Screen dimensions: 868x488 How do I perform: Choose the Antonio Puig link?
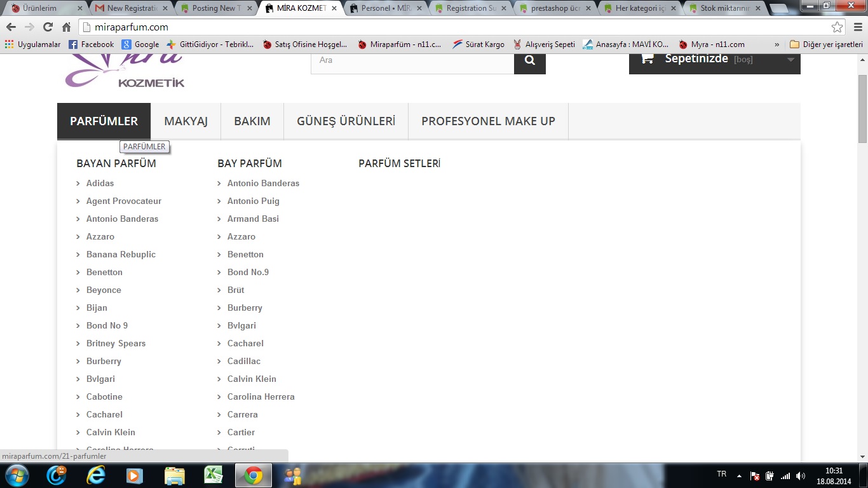(x=254, y=201)
